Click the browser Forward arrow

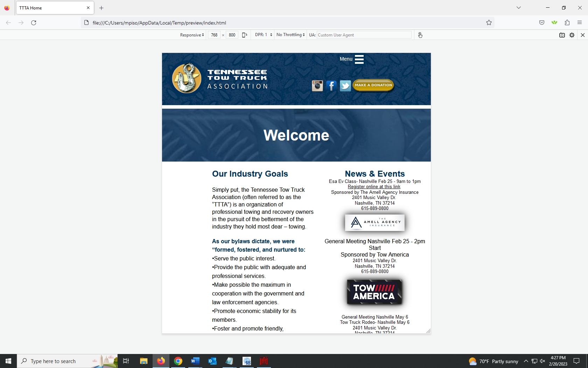tap(21, 23)
